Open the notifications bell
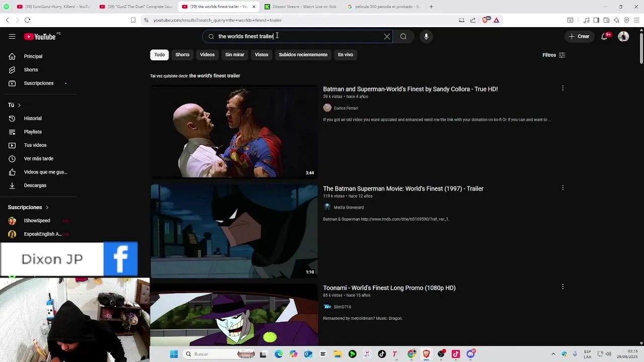The height and width of the screenshot is (362, 644). [x=604, y=36]
